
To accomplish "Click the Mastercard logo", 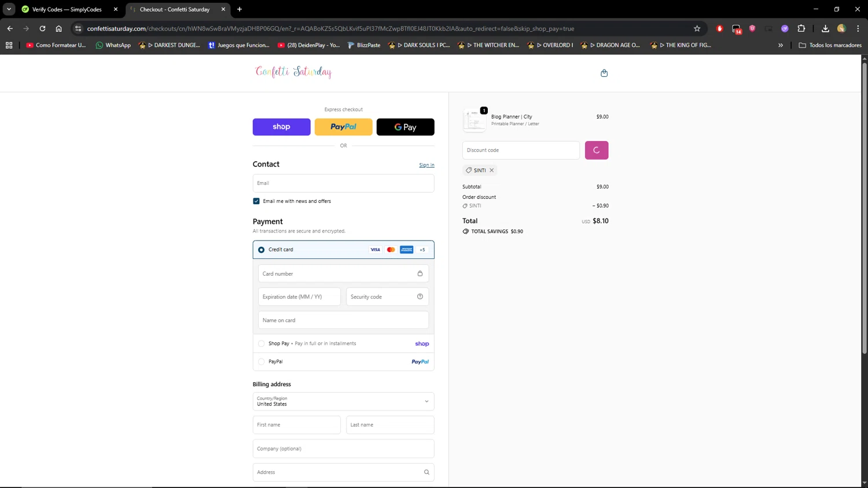I will [x=391, y=250].
